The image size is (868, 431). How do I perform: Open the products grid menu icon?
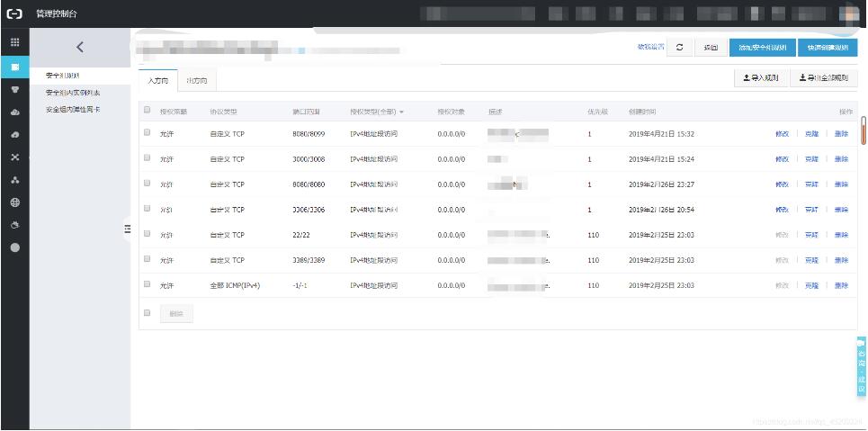click(14, 42)
